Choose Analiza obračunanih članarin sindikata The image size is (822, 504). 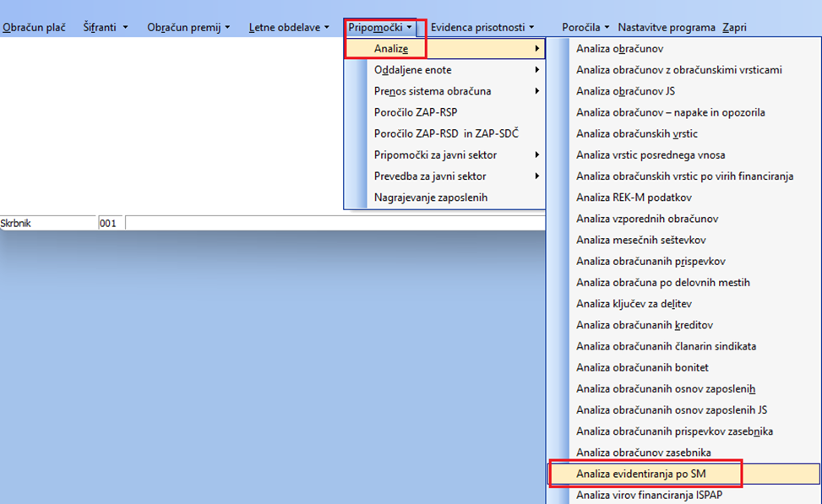[683, 346]
